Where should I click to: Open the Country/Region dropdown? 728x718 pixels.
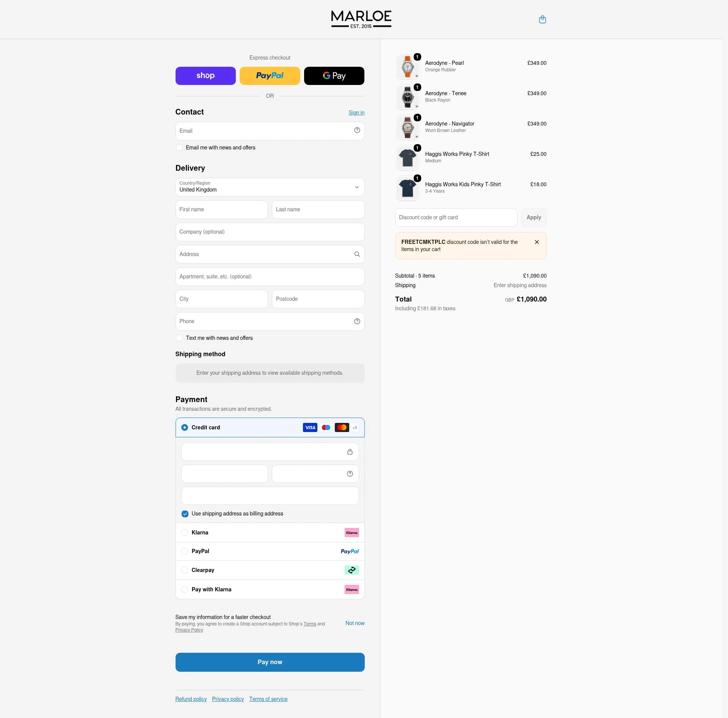click(x=270, y=187)
